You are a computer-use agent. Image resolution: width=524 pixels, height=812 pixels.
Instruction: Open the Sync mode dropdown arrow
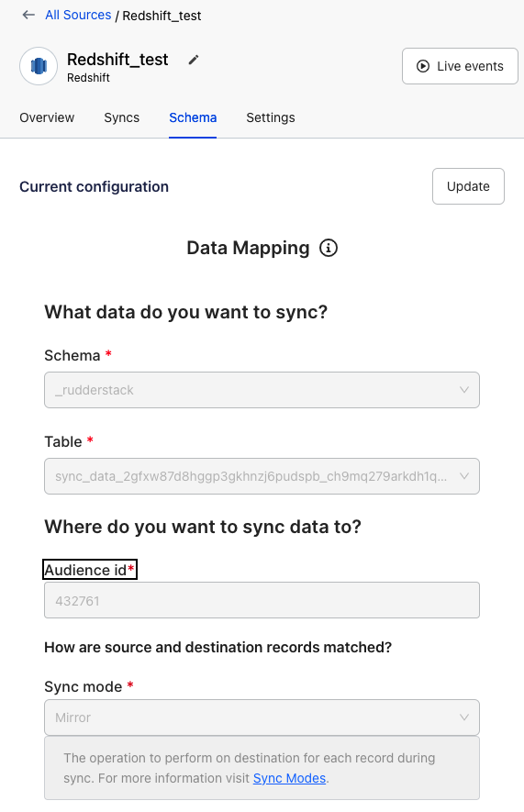[464, 717]
